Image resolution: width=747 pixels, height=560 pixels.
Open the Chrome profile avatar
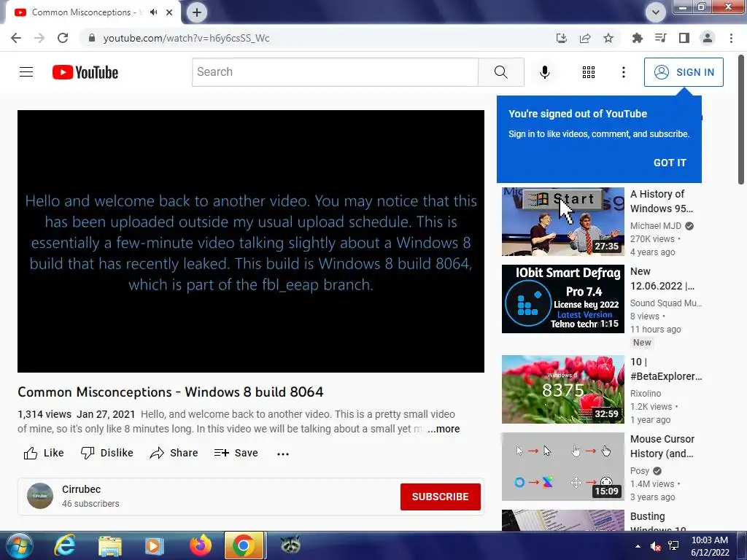pos(708,38)
